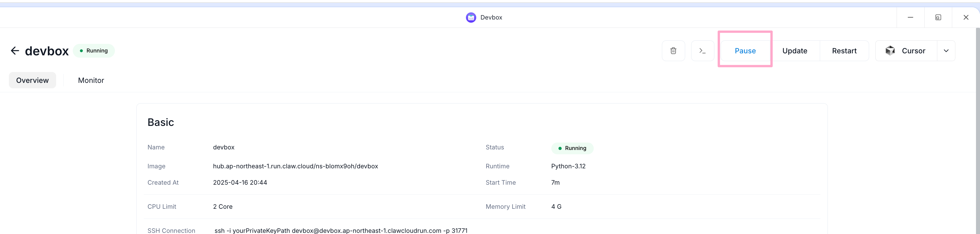Click the SSH connection command text
The width and height of the screenshot is (980, 234).
[x=341, y=231]
